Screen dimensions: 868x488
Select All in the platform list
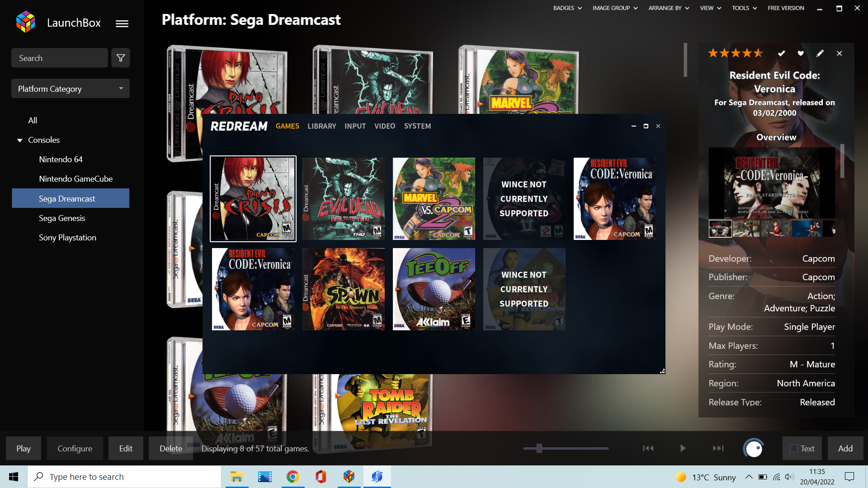(x=33, y=121)
